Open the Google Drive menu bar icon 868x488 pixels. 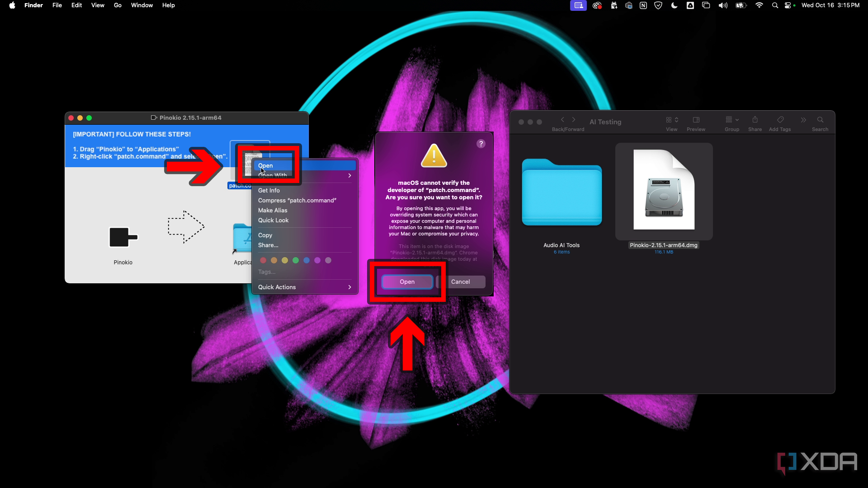[x=690, y=5]
